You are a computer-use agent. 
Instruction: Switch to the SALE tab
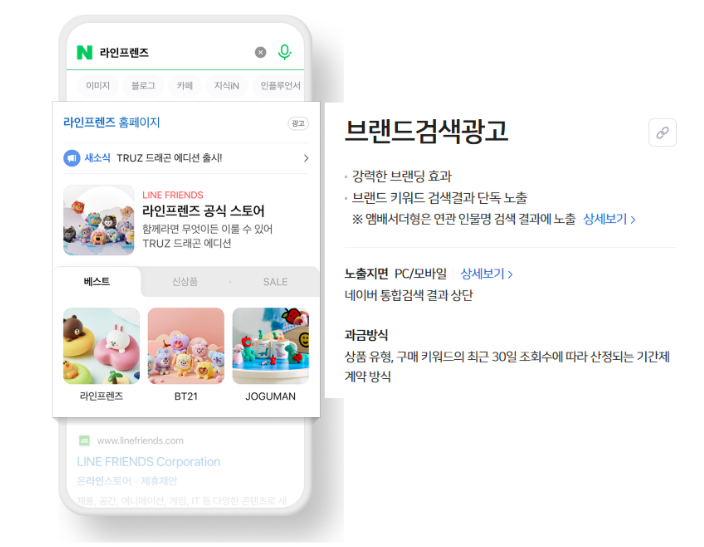[275, 282]
